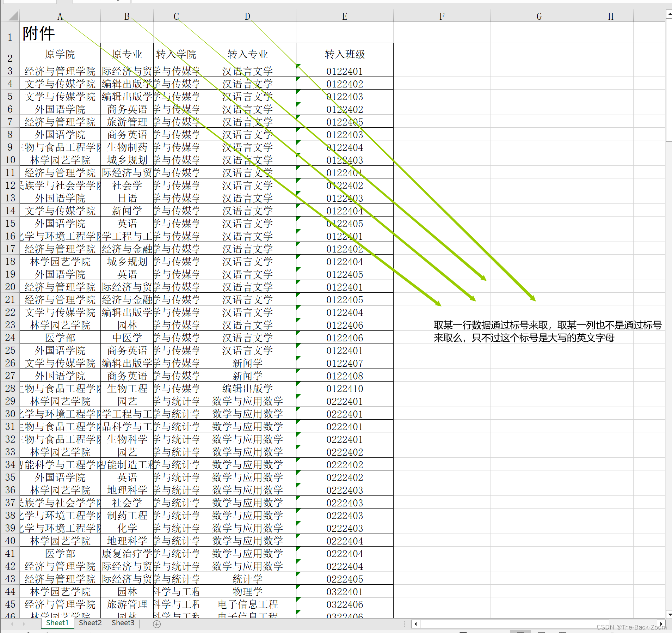This screenshot has height=633, width=672.
Task: Select column D header
Action: click(247, 16)
